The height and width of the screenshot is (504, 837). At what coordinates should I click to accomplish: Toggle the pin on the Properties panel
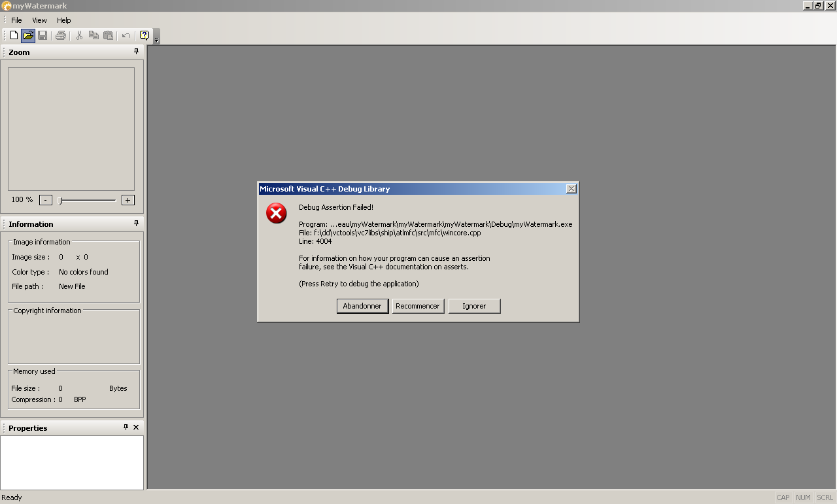coord(126,427)
